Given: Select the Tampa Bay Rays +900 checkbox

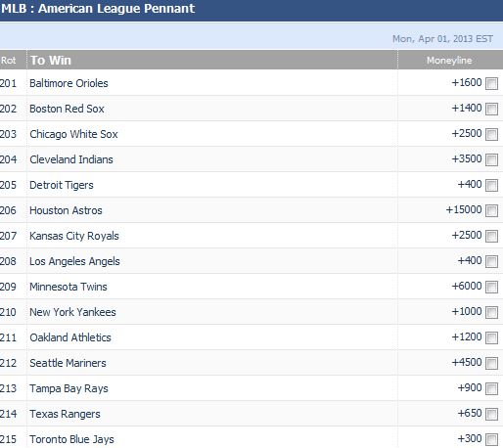Looking at the screenshot, I should click(491, 388).
